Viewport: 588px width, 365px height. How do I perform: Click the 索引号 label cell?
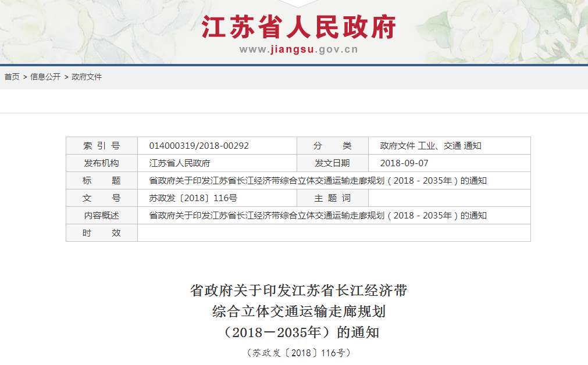pyautogui.click(x=102, y=146)
